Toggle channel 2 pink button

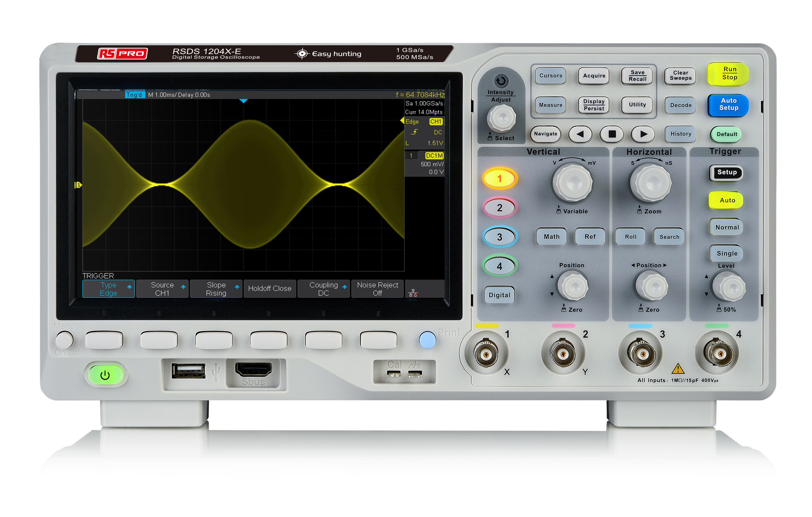click(x=499, y=207)
